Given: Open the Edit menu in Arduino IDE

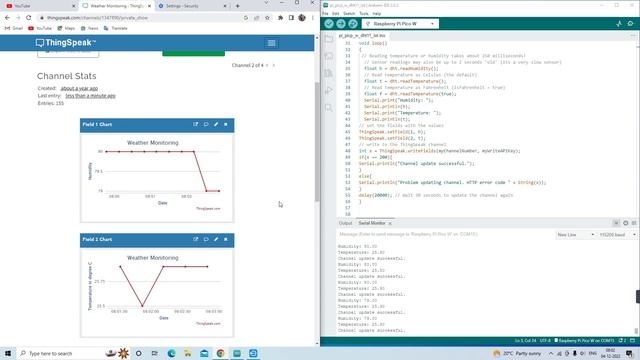Looking at the screenshot, I should 336,13.
